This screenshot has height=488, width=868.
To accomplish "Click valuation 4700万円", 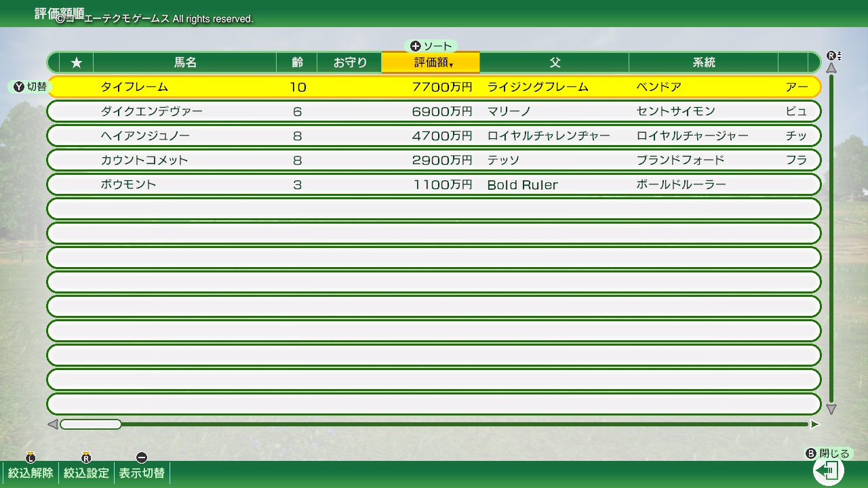I will pos(442,136).
